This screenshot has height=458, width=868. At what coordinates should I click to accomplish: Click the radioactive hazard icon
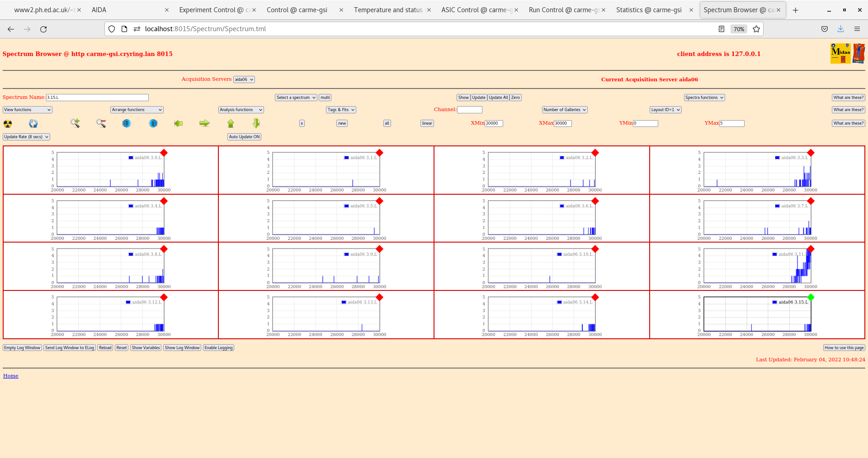pos(7,123)
